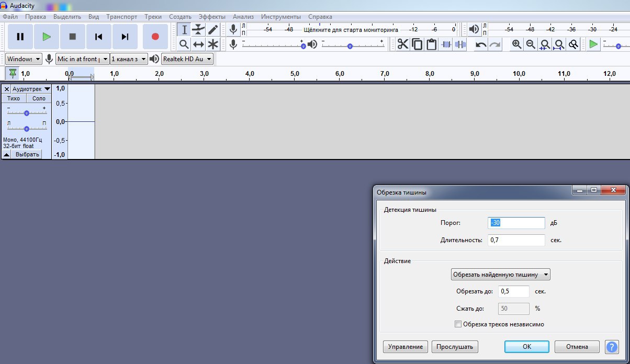This screenshot has width=630, height=364.
Task: Undo the last action
Action: tap(480, 44)
